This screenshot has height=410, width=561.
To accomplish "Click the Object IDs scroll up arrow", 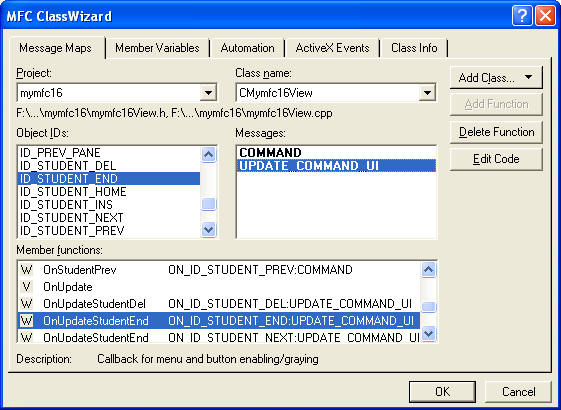I will click(209, 155).
